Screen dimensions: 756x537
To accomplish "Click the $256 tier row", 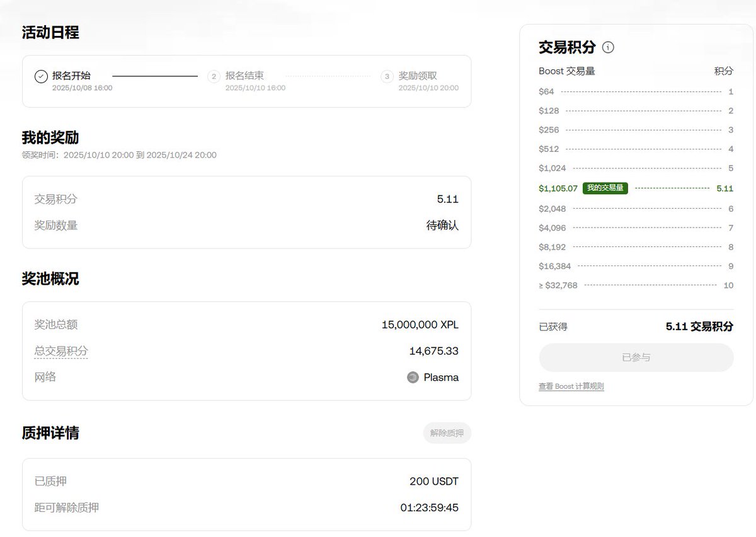I will 636,130.
